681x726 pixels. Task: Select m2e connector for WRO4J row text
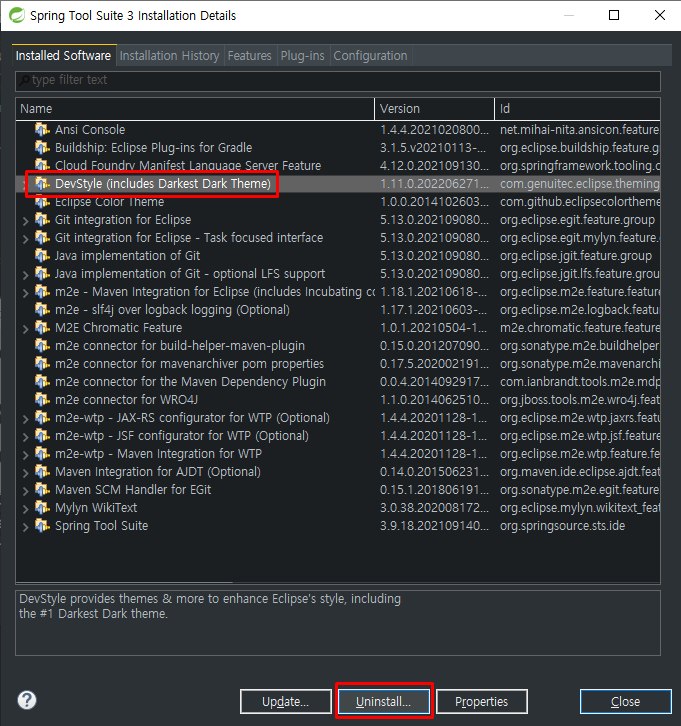pos(126,400)
